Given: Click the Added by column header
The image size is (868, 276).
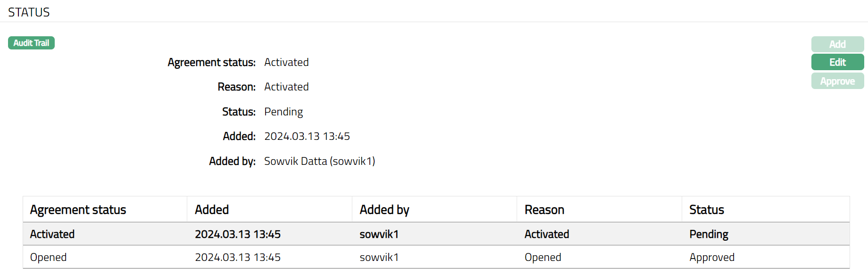Looking at the screenshot, I should coord(384,210).
